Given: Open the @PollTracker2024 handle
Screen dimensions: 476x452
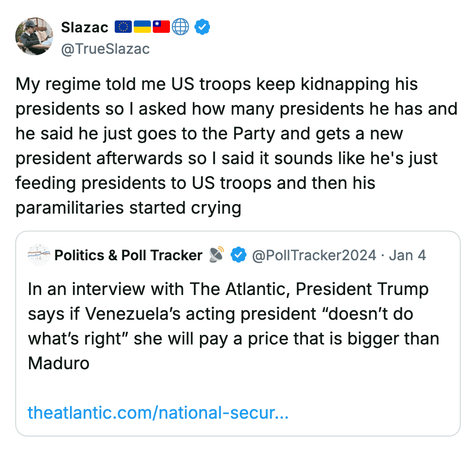Looking at the screenshot, I should click(x=314, y=255).
